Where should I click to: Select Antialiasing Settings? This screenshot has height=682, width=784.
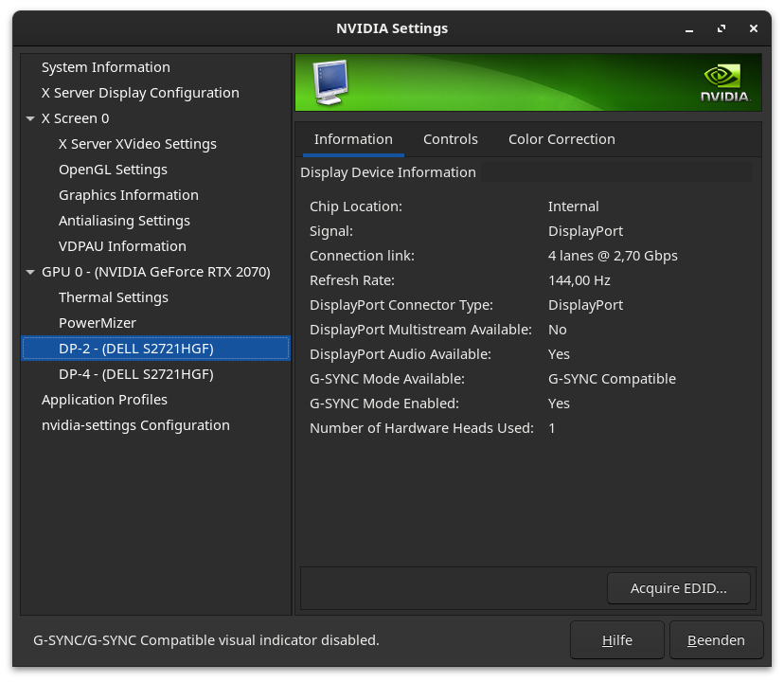[124, 221]
